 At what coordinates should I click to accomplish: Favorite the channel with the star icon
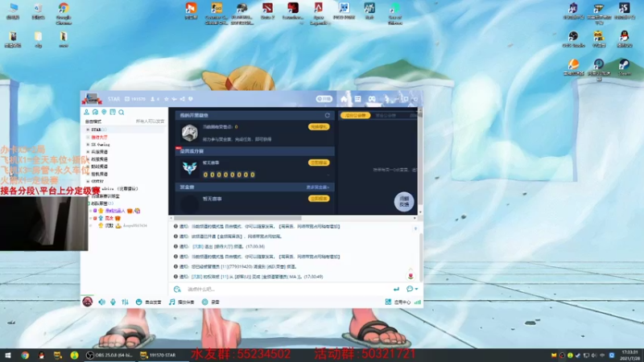point(167,99)
